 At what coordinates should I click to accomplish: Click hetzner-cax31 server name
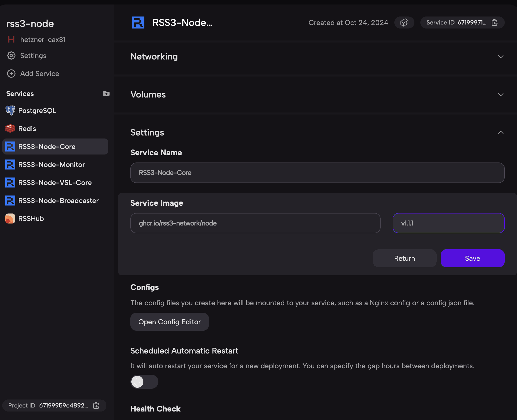(x=43, y=39)
